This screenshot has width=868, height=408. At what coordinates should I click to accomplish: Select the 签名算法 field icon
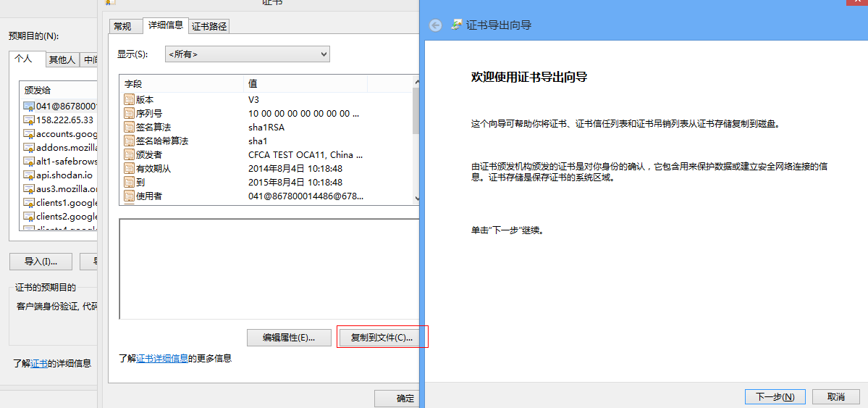pyautogui.click(x=129, y=128)
